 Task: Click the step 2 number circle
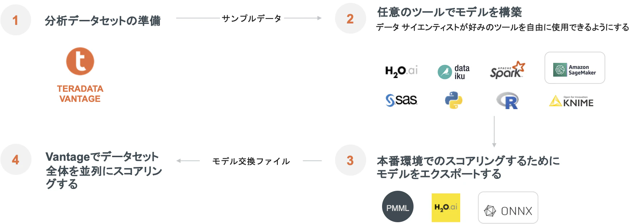350,18
